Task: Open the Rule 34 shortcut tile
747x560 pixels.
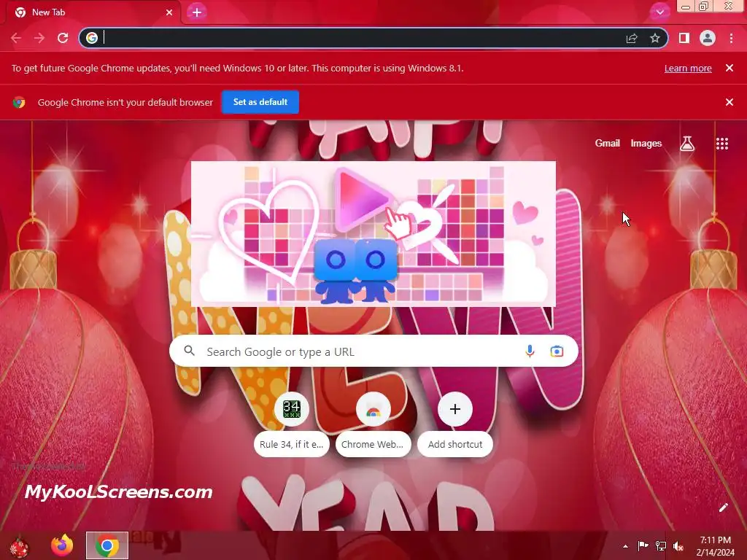Action: click(292, 424)
